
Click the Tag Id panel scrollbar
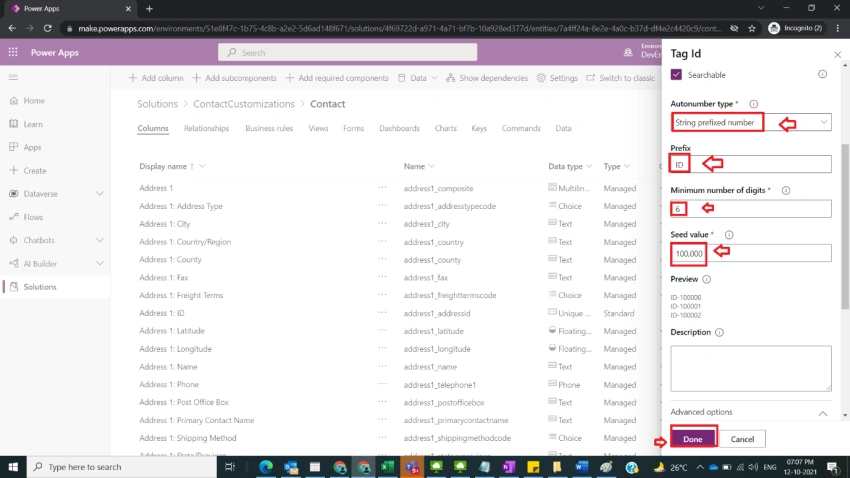point(846,227)
